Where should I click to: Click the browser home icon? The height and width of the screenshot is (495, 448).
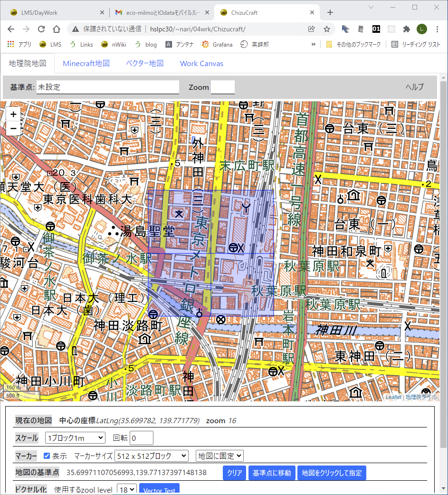point(56,29)
